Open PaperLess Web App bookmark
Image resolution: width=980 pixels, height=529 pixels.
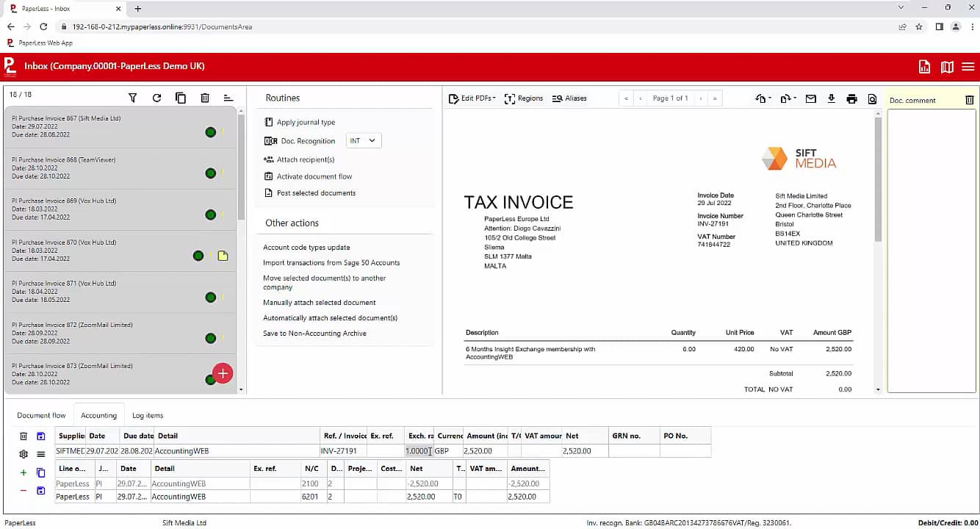tap(40, 43)
